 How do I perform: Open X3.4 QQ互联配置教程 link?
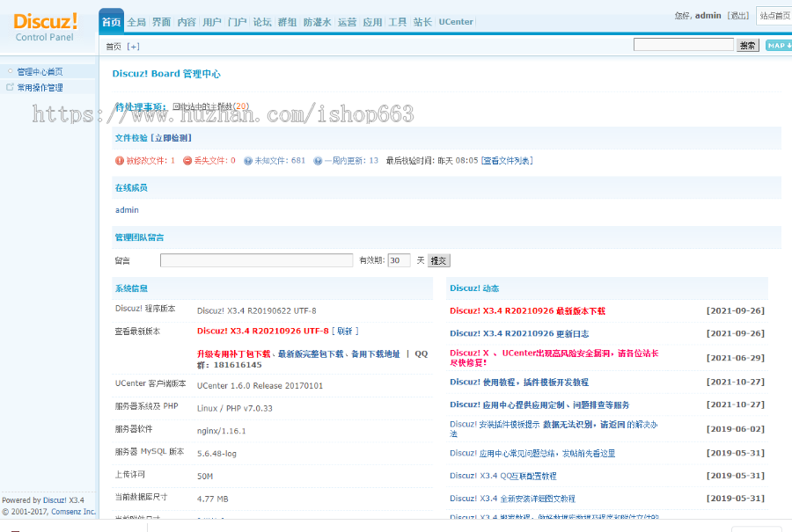coord(503,476)
